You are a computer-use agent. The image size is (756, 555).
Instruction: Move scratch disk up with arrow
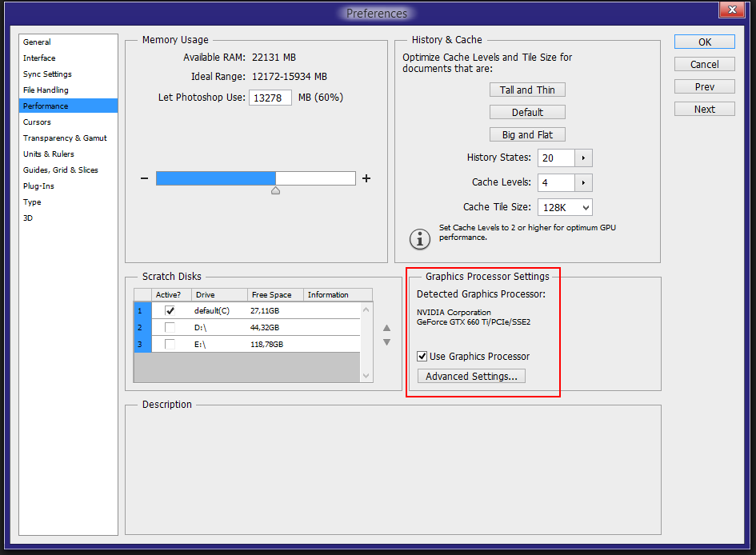pyautogui.click(x=386, y=327)
